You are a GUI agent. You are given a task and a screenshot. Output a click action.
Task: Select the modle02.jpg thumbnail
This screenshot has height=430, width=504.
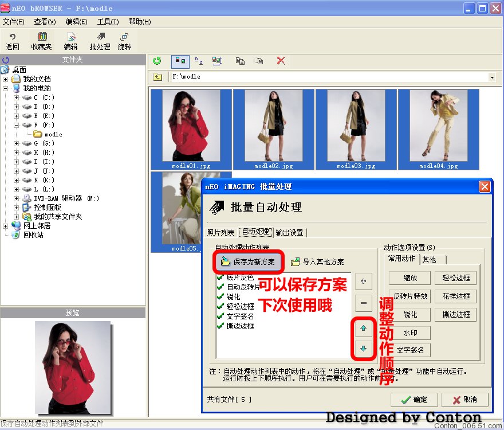[x=274, y=130]
